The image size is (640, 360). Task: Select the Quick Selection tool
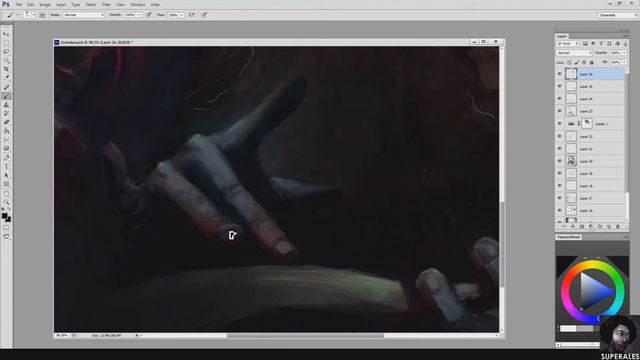pos(6,60)
